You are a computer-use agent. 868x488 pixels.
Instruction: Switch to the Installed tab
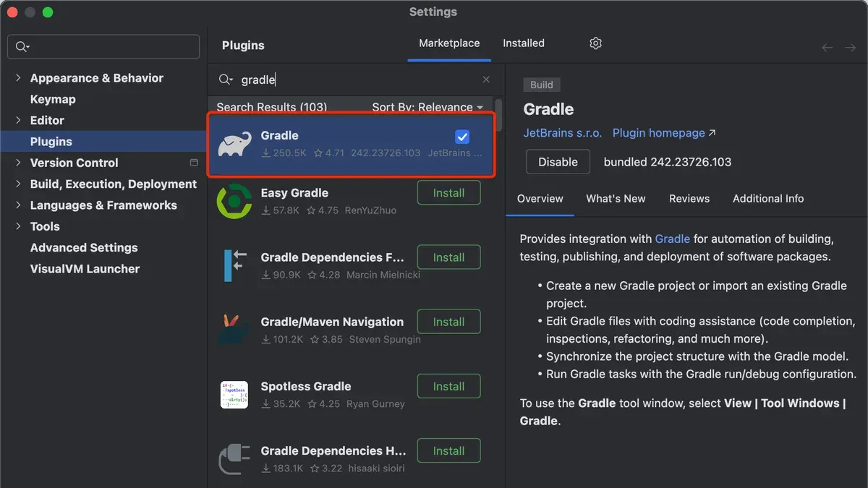point(524,43)
